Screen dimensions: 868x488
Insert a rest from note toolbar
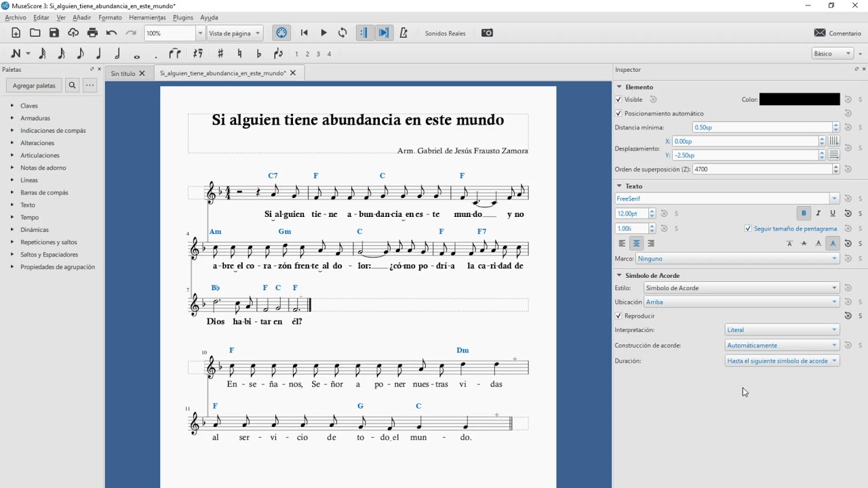click(198, 54)
